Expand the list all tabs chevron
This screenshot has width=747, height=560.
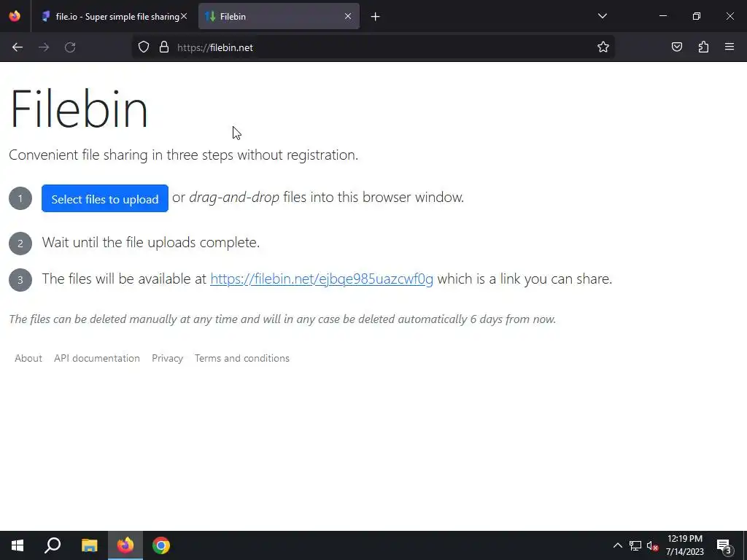click(x=602, y=16)
